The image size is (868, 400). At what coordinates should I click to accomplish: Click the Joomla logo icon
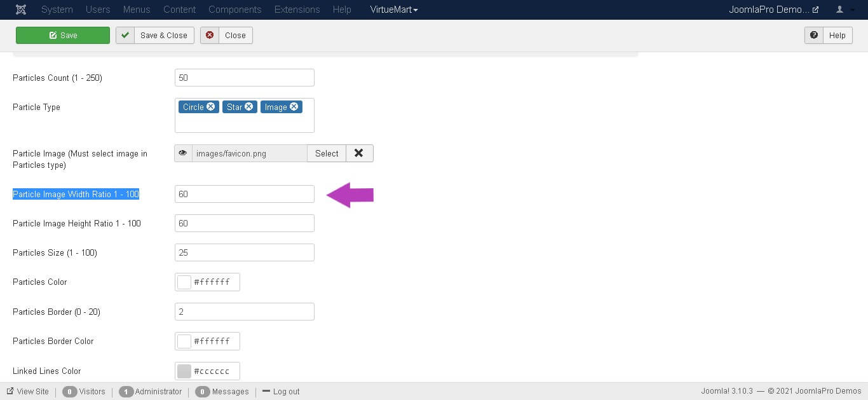click(22, 10)
